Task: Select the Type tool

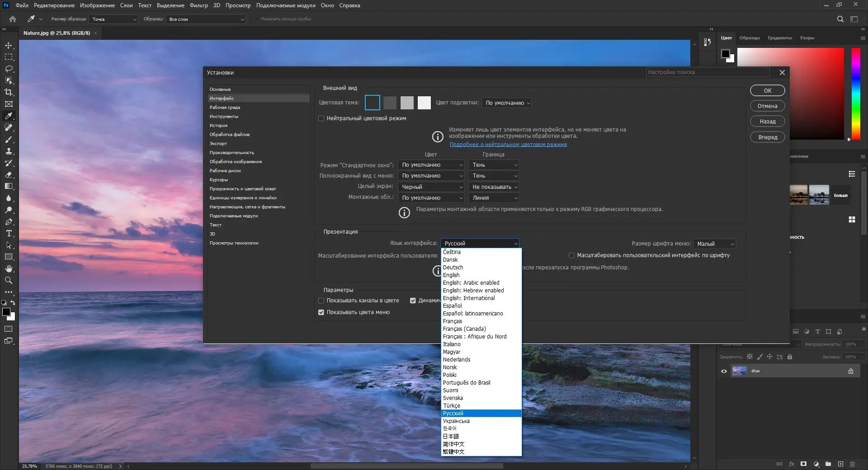Action: click(9, 234)
